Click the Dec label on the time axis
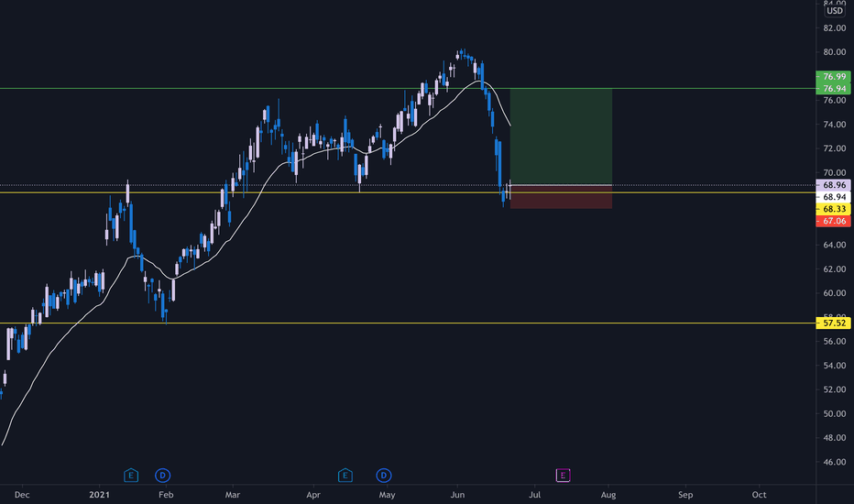The image size is (854, 504). point(22,495)
